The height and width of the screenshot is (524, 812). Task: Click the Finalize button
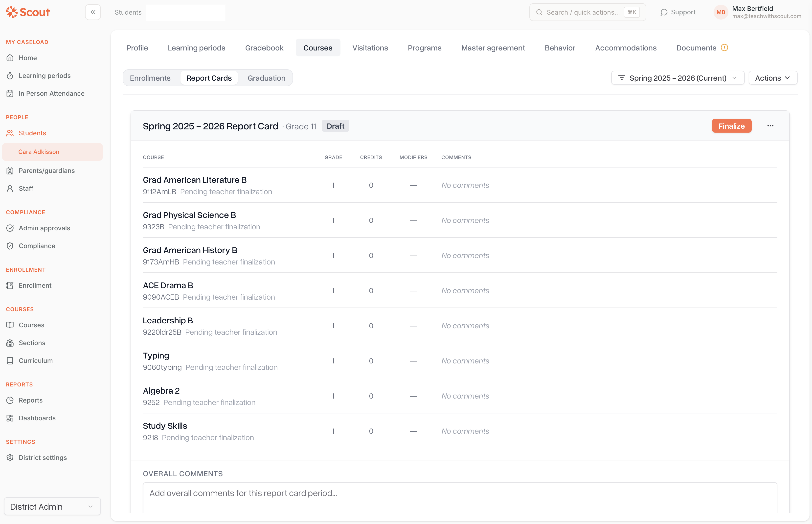731,126
